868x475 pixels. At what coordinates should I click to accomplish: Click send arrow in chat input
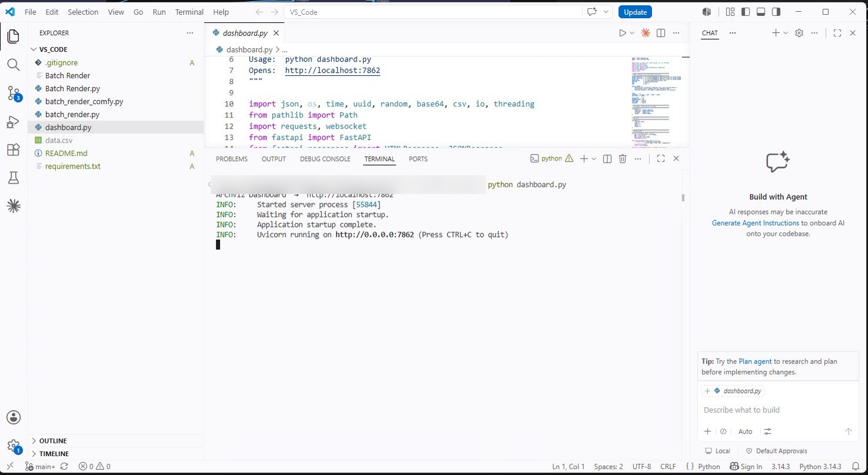click(x=849, y=431)
